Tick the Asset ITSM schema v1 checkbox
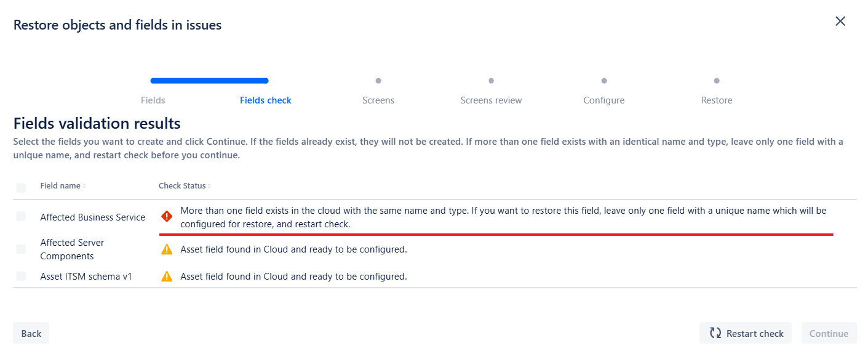The height and width of the screenshot is (356, 868). [22, 276]
